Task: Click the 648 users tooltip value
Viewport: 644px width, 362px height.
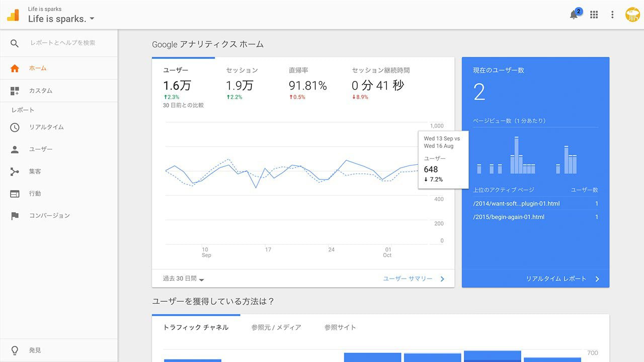Action: tap(431, 169)
